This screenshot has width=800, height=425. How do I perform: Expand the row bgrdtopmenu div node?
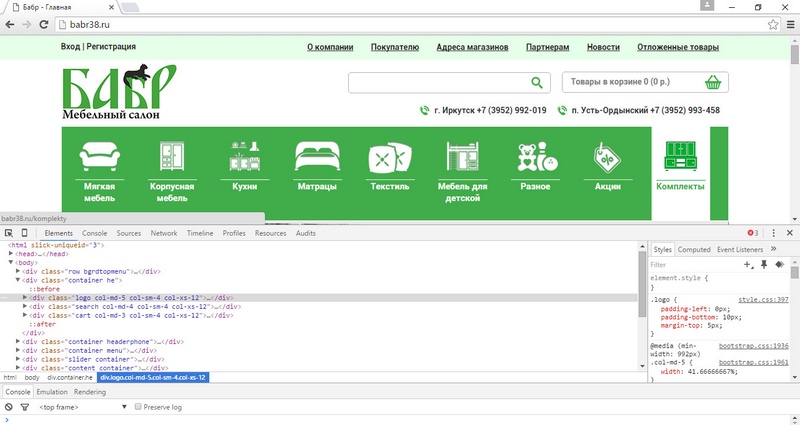pos(18,271)
